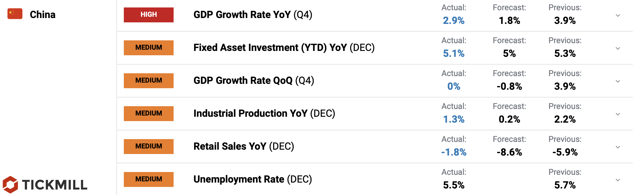Click MEDIUM badge beside Fixed Asset Investment
644x195 pixels.
[148, 48]
